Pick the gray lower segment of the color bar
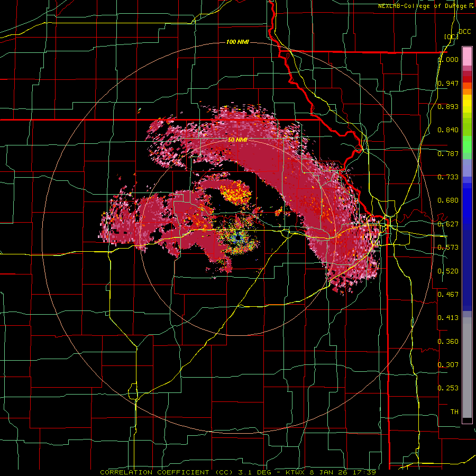The width and height of the screenshot is (476, 476). (467, 368)
